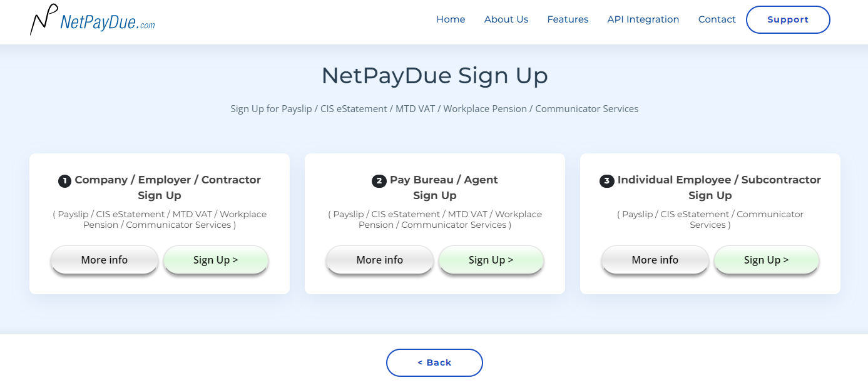Open the Features menu link
The height and width of the screenshot is (390, 868).
568,19
